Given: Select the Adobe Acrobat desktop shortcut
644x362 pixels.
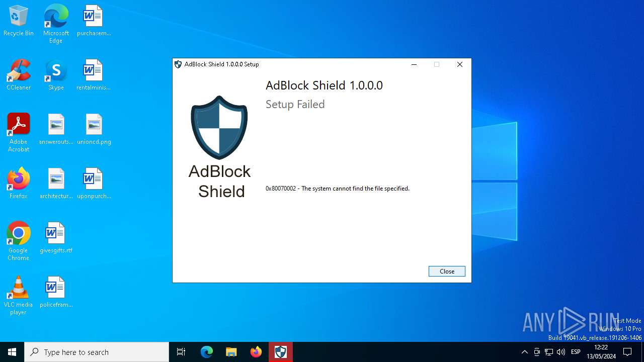Looking at the screenshot, I should (19, 133).
